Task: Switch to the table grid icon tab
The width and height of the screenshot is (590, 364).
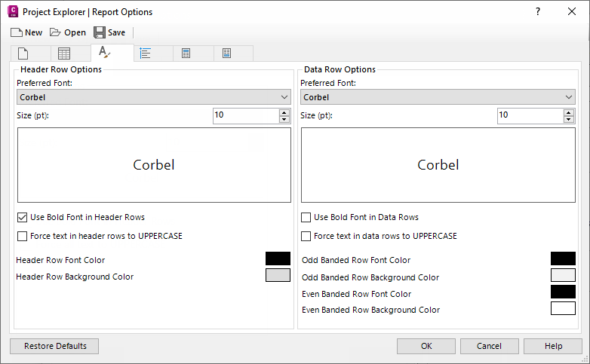Action: (64, 54)
